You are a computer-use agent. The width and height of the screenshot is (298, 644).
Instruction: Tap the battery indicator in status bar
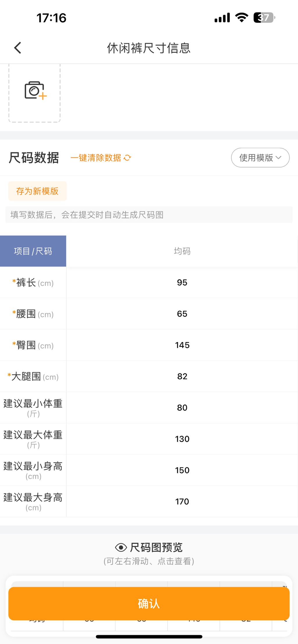264,18
